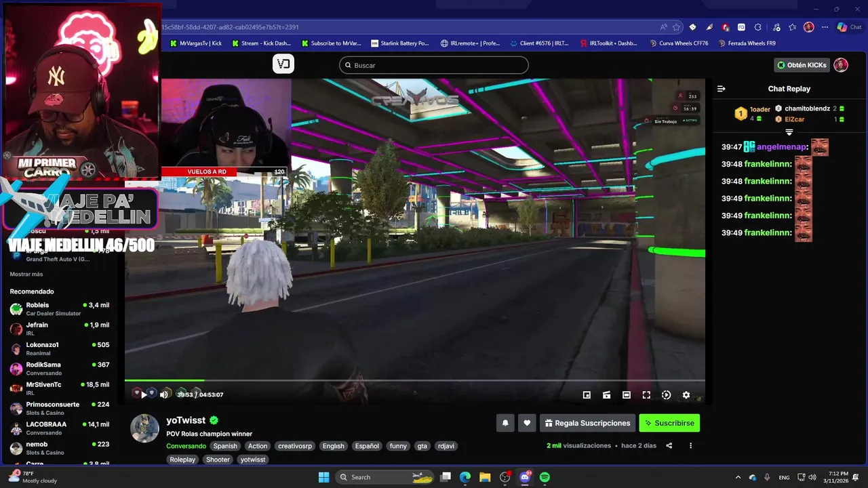Open Favorites list icon in toolbar
The image size is (868, 488).
pos(792,27)
